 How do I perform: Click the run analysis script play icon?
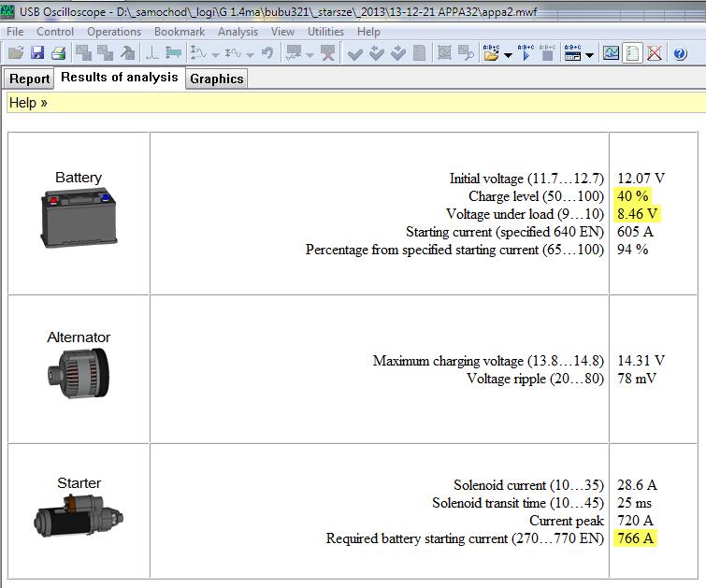click(526, 53)
